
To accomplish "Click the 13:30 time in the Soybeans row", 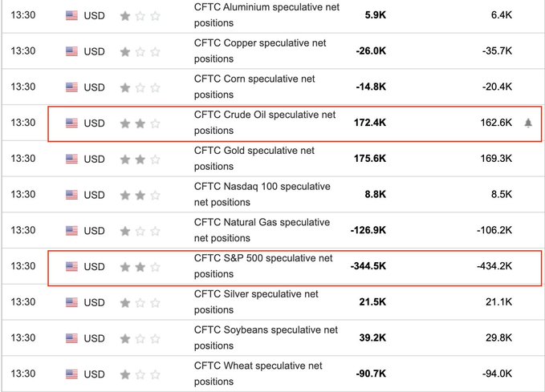I will coord(22,338).
